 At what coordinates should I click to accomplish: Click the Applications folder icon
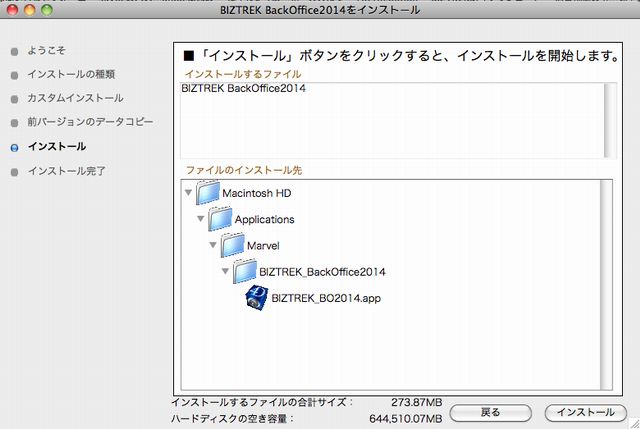point(220,219)
